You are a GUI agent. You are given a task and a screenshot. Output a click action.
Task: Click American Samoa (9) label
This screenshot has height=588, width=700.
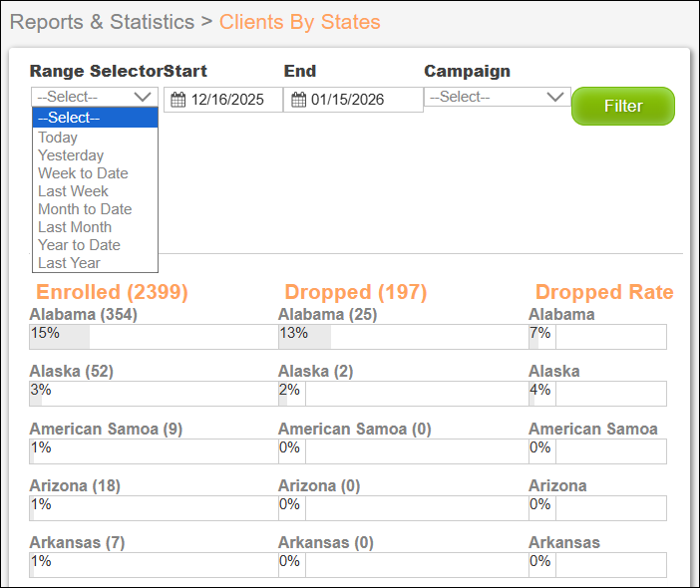click(x=106, y=429)
